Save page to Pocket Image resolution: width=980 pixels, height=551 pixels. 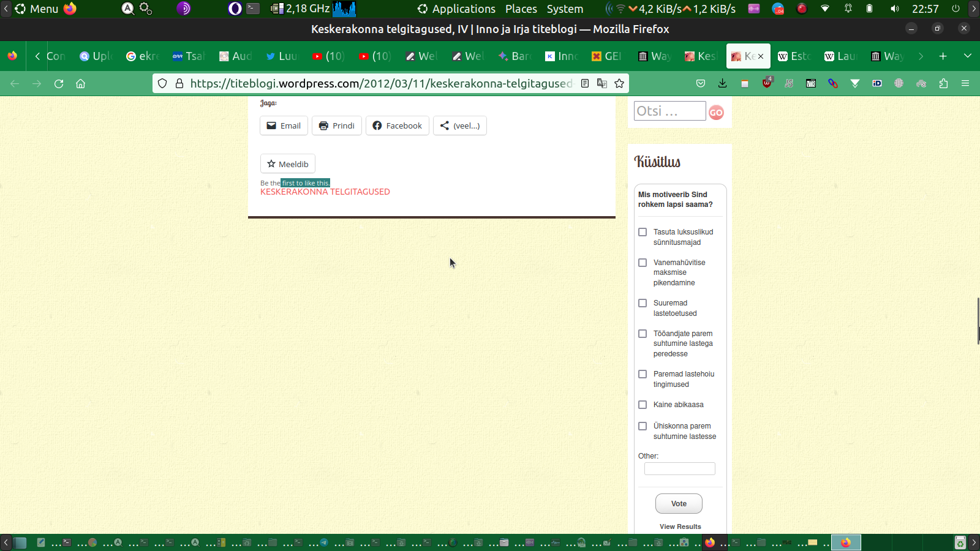coord(701,83)
